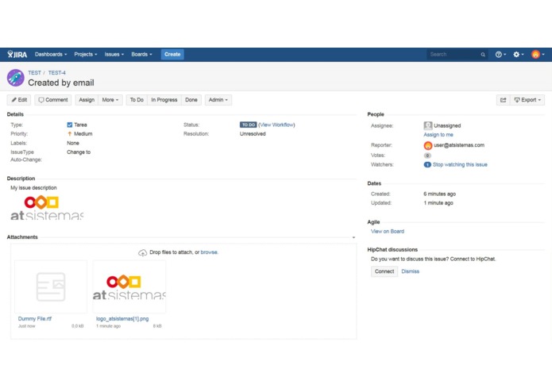Click the unassigned assignee avatar icon
This screenshot has height=392, width=552.
pos(428,125)
